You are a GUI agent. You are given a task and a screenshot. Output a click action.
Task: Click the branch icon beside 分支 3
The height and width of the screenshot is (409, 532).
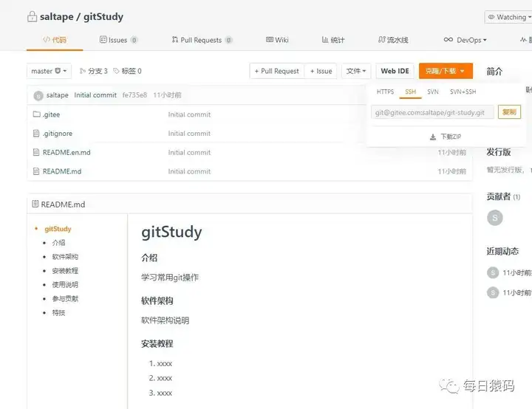coord(83,71)
